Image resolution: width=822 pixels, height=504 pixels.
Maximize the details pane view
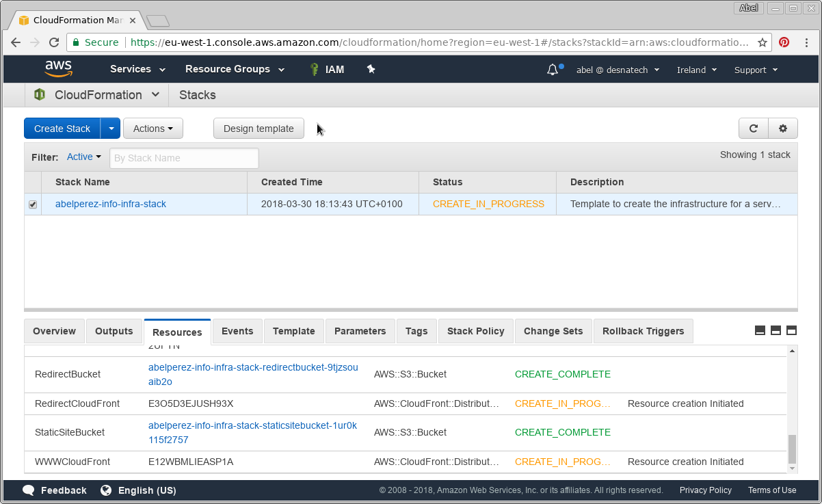(791, 330)
